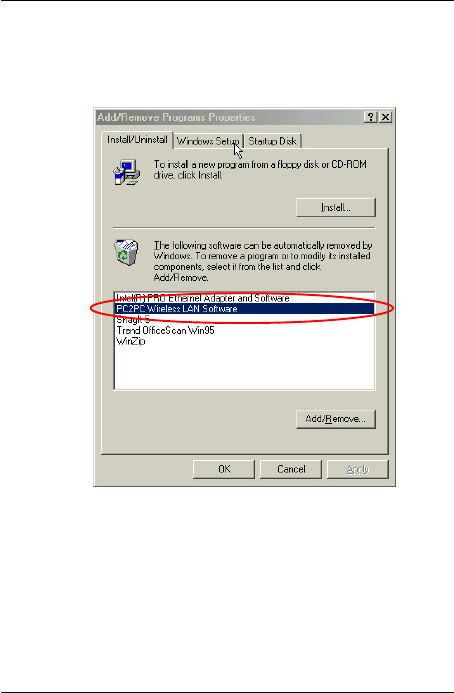
Task: Click the question mark help button
Action: (370, 117)
